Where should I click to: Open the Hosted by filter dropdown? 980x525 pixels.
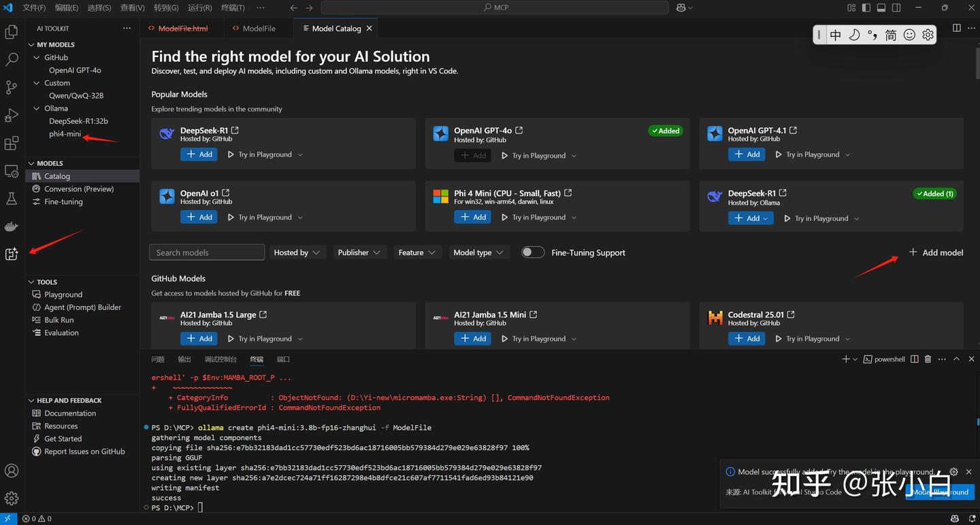click(297, 252)
